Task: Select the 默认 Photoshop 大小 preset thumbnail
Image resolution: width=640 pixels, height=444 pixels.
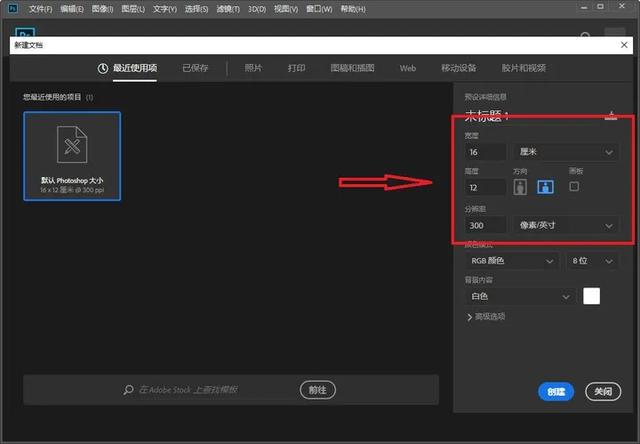Action: click(x=72, y=156)
